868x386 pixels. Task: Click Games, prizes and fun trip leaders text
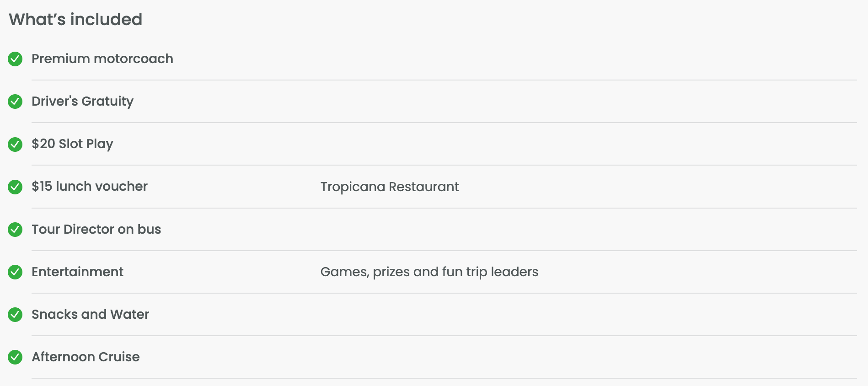(x=429, y=272)
